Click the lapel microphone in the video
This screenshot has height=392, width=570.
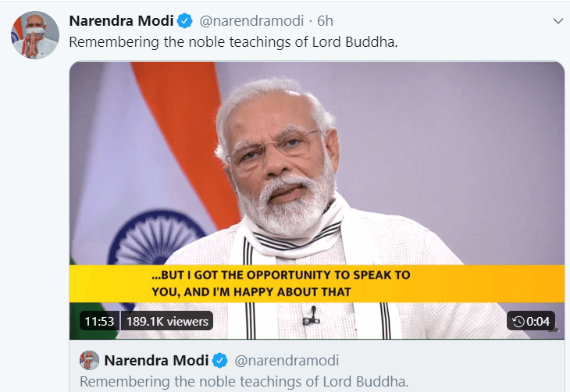point(313,316)
